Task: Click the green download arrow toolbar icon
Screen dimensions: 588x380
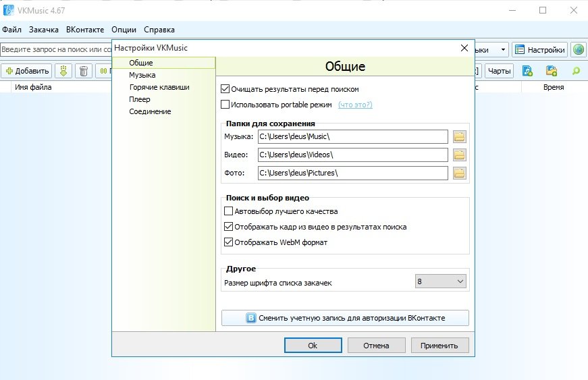Action: click(63, 71)
